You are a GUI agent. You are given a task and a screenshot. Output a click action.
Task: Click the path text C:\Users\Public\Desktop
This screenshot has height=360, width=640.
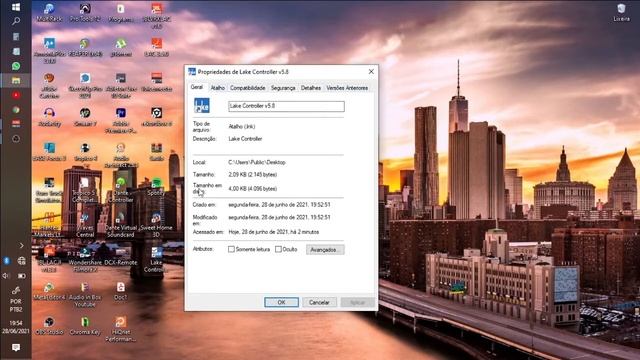coord(257,162)
